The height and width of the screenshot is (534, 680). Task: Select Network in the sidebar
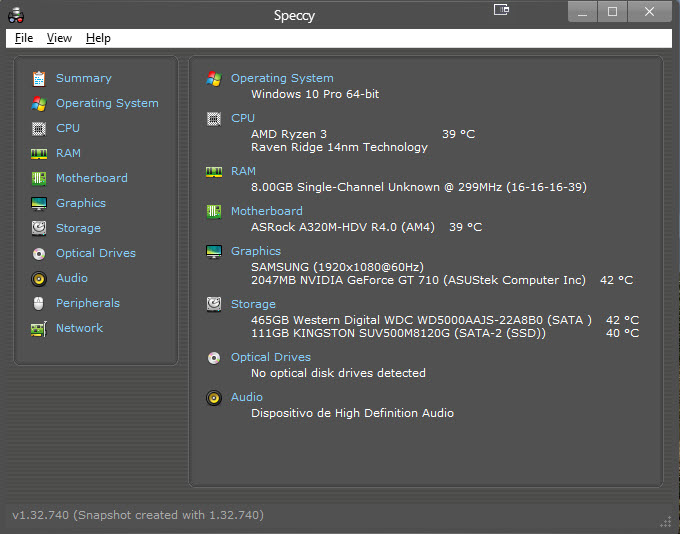pos(79,328)
